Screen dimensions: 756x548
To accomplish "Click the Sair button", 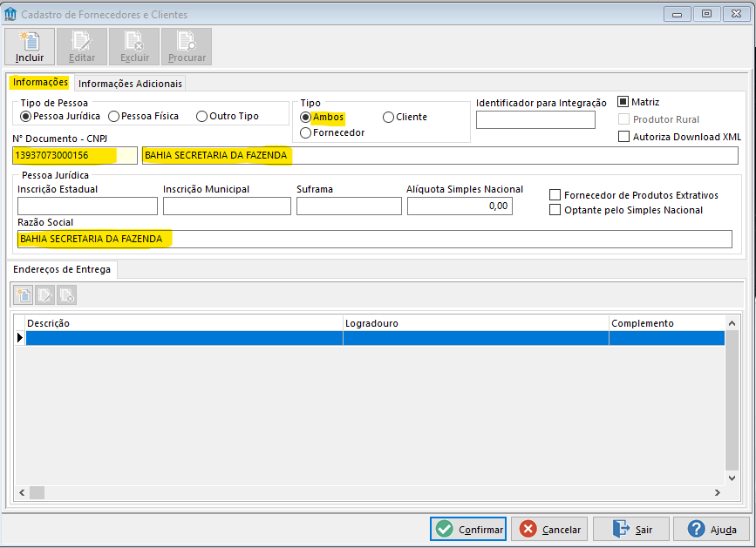I will pyautogui.click(x=631, y=529).
